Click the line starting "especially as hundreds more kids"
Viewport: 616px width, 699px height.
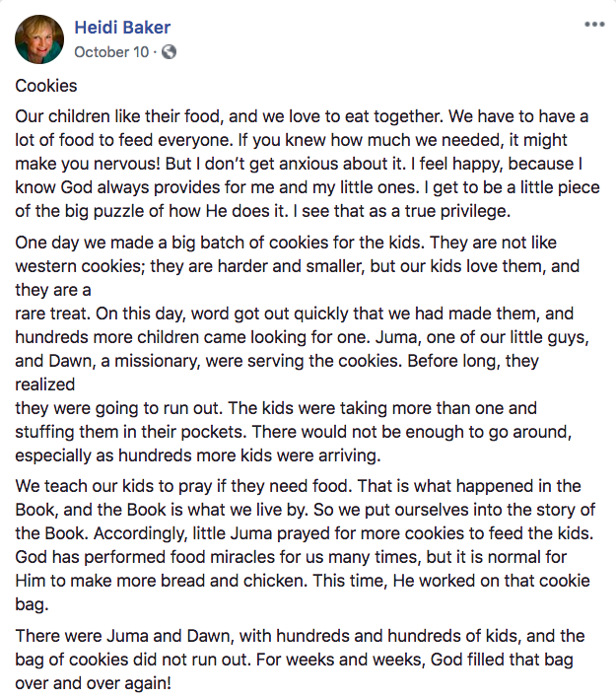pyautogui.click(x=207, y=453)
